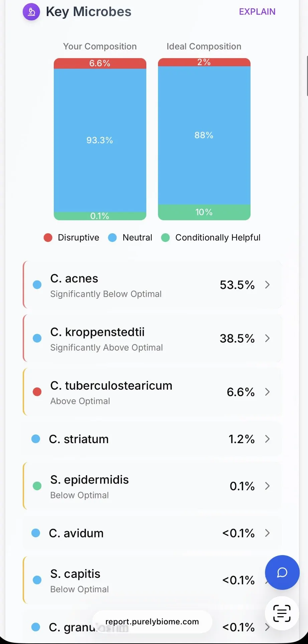308x644 pixels.
Task: Expand C. kroppenstedtii row chevron
Action: pyautogui.click(x=267, y=338)
